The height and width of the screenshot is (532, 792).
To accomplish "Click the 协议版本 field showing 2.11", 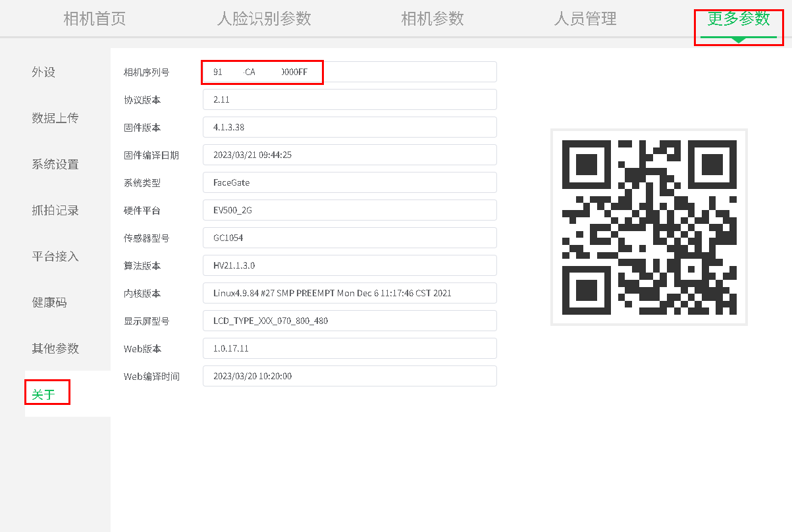I will click(x=350, y=99).
